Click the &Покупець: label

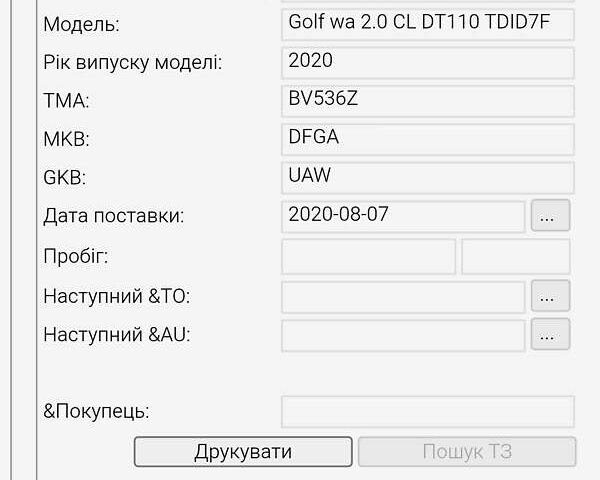click(96, 411)
